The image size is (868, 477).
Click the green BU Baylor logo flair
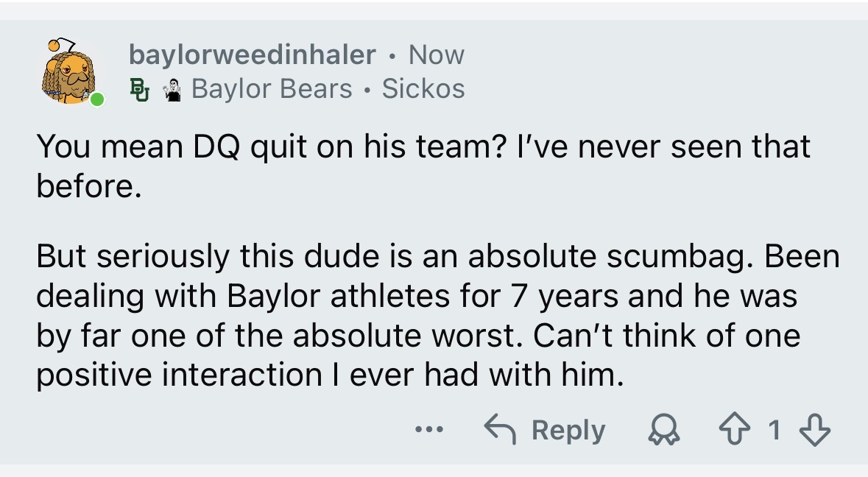coord(139,89)
